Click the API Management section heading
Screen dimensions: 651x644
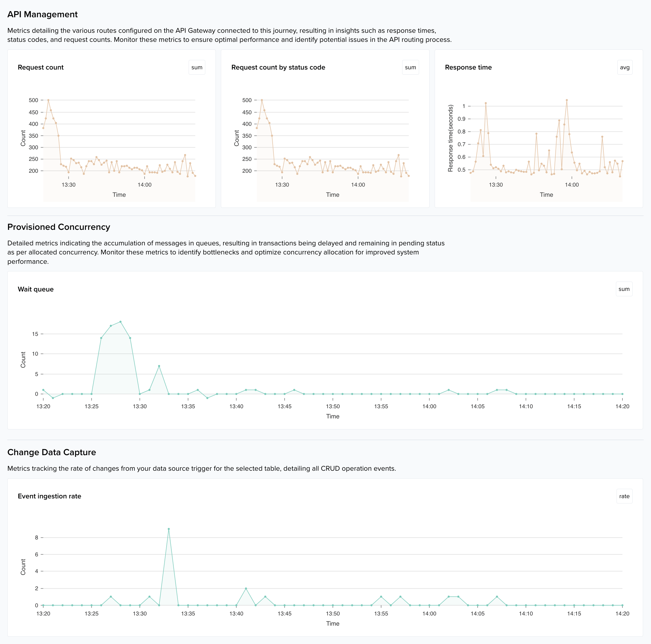click(x=42, y=14)
